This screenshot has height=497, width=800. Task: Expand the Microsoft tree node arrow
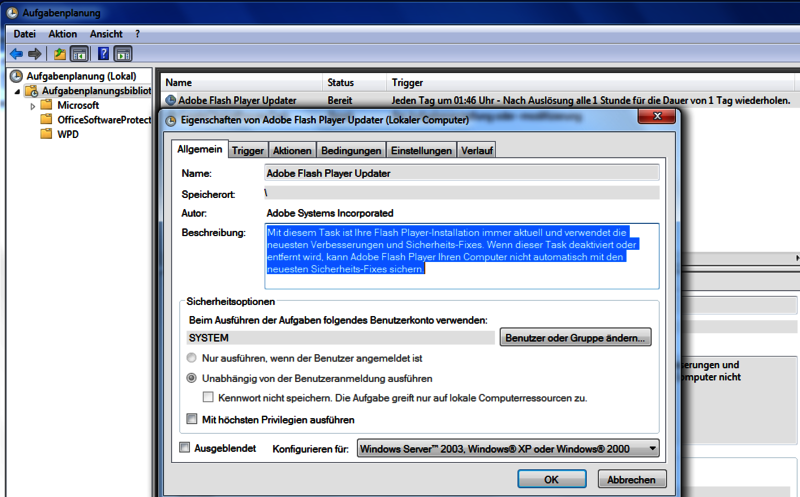coord(33,106)
